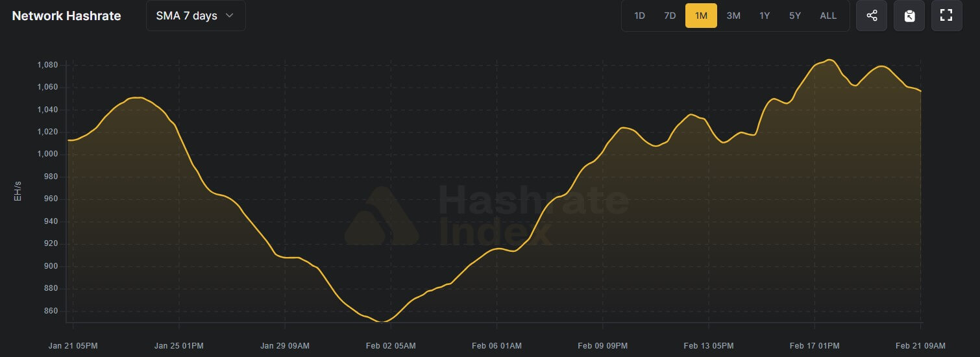Enter fullscreen chart view
Viewport: 980px width, 357px height.
pos(946,16)
